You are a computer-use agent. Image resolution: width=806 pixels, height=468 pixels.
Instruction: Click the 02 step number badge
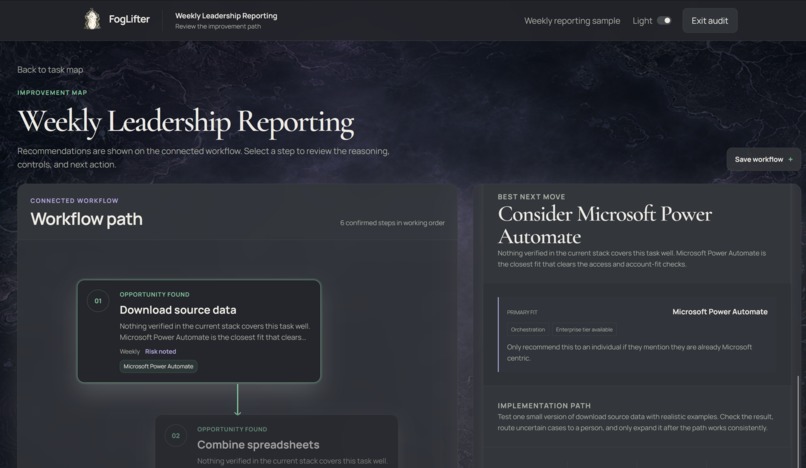point(175,436)
